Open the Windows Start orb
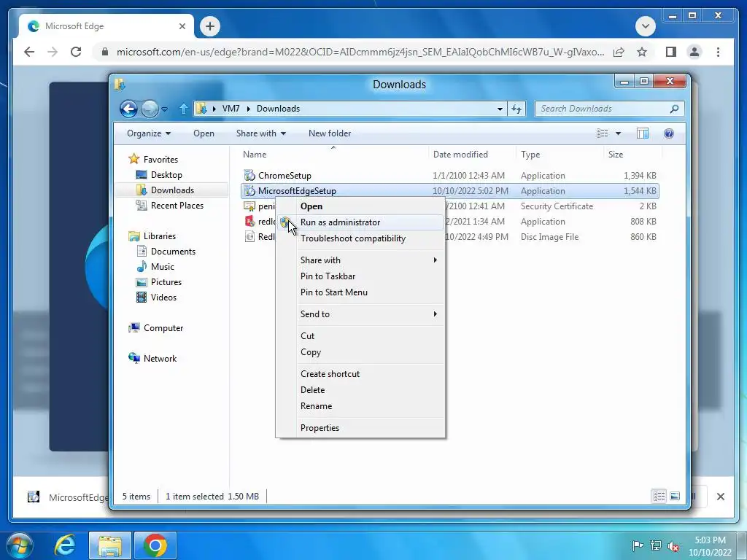The image size is (747, 560). 19,545
